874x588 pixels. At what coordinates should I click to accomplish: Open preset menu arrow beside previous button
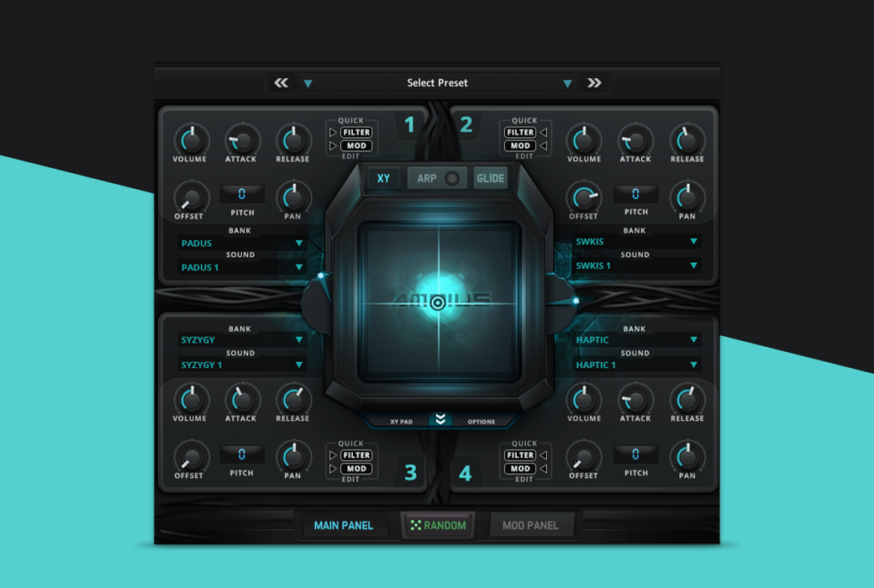tap(308, 84)
